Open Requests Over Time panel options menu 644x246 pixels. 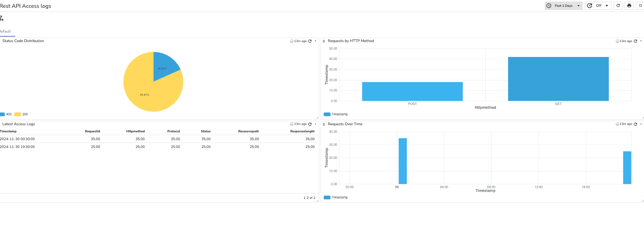(641, 124)
